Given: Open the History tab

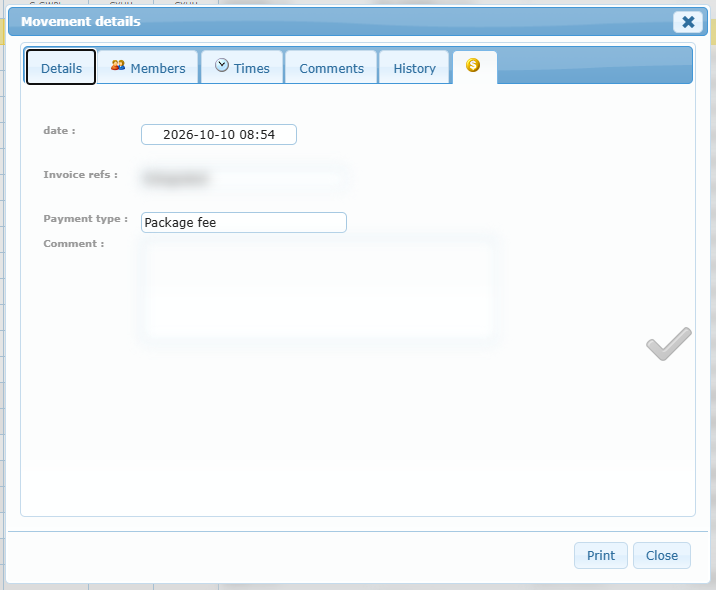Looking at the screenshot, I should (414, 67).
